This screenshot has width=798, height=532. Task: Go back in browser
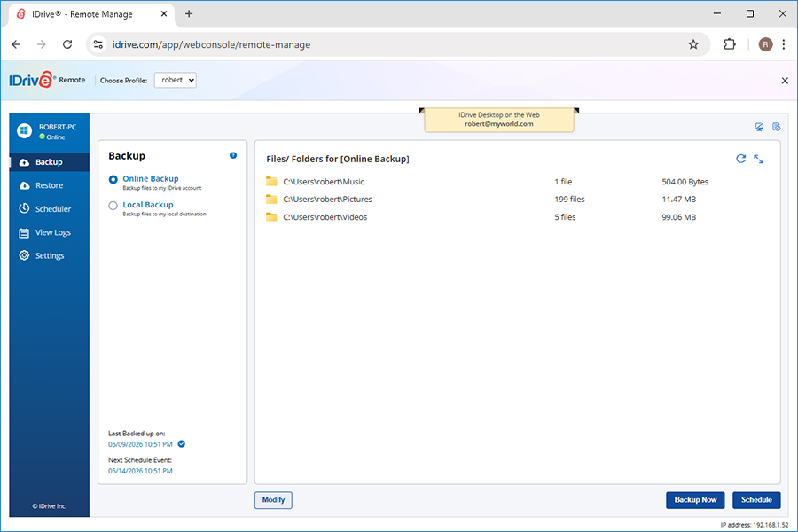[16, 44]
